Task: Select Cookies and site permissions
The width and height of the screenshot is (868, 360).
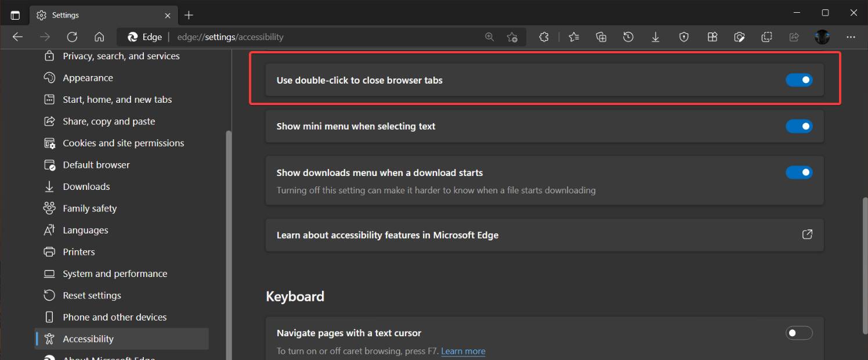Action: 123,143
